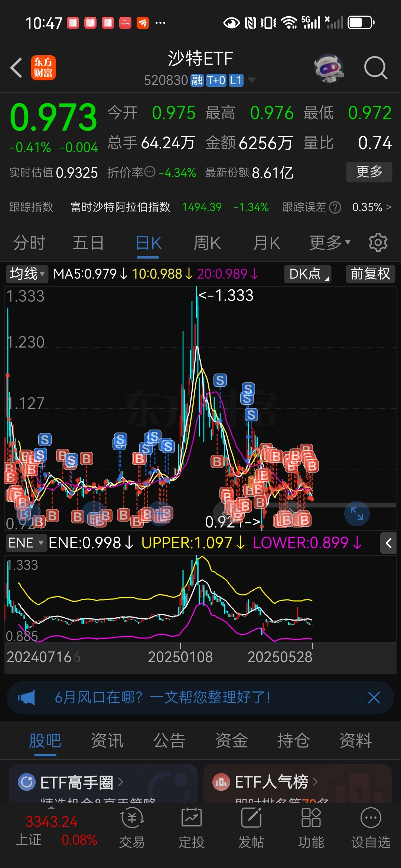Switch to the 资讯 tab
Screen dimensions: 401x868
(107, 741)
